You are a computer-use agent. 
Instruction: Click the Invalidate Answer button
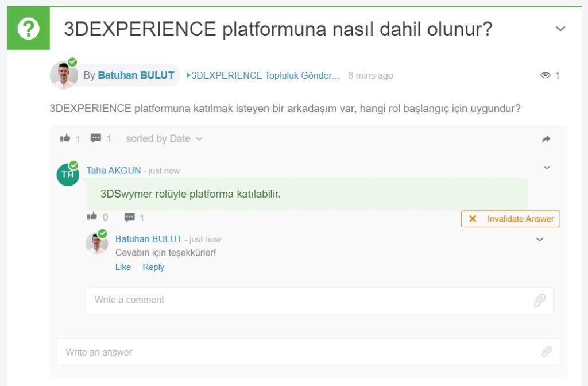pyautogui.click(x=510, y=219)
